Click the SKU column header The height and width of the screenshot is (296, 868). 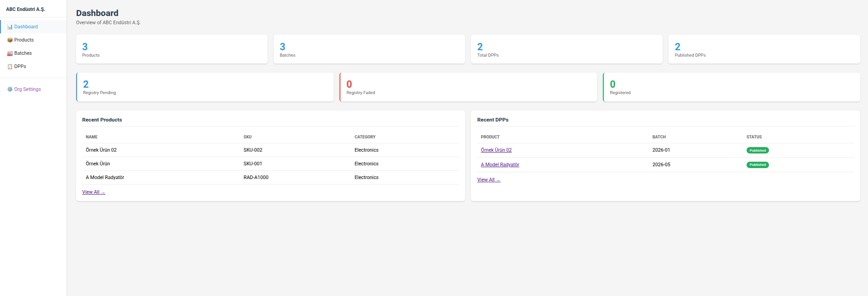pyautogui.click(x=247, y=137)
